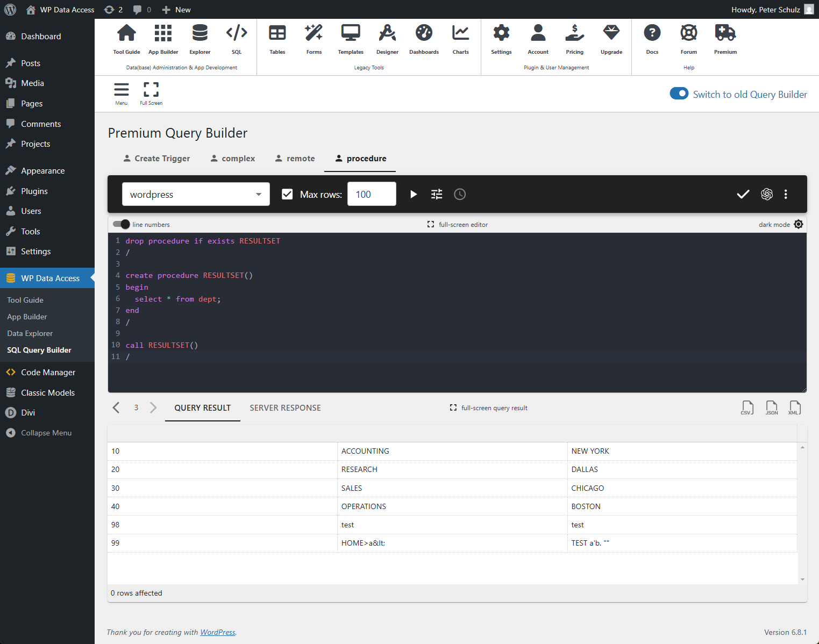Viewport: 819px width, 644px height.
Task: Click full-screen editor link
Action: (x=458, y=225)
